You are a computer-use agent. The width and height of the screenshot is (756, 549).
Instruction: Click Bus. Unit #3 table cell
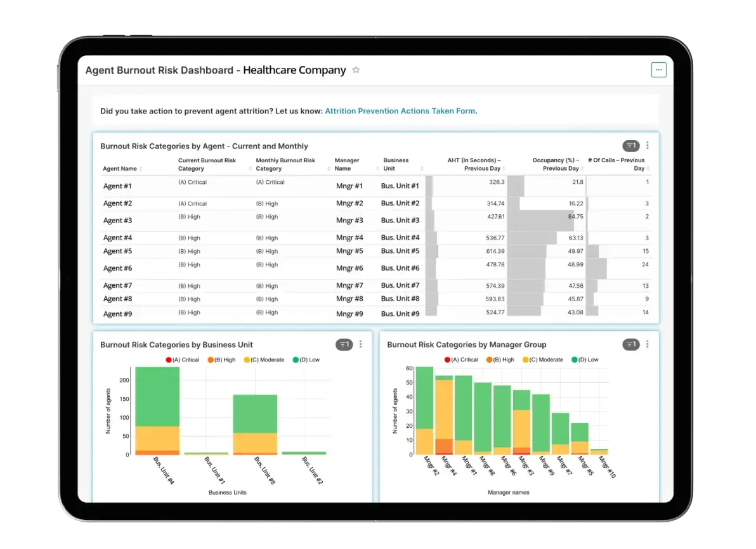(400, 220)
